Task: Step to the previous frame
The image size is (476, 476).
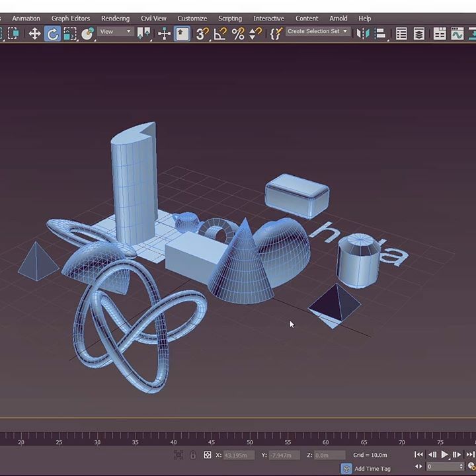Action: (x=432, y=454)
